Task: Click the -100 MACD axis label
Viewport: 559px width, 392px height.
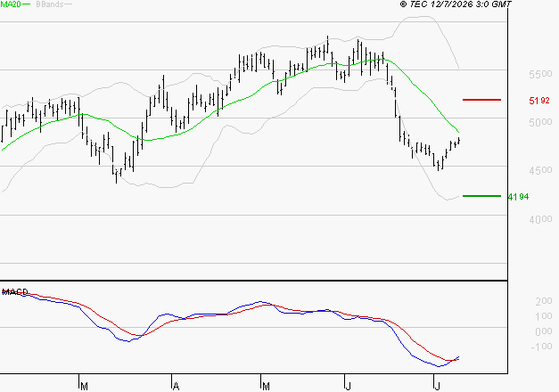Action: tap(541, 347)
